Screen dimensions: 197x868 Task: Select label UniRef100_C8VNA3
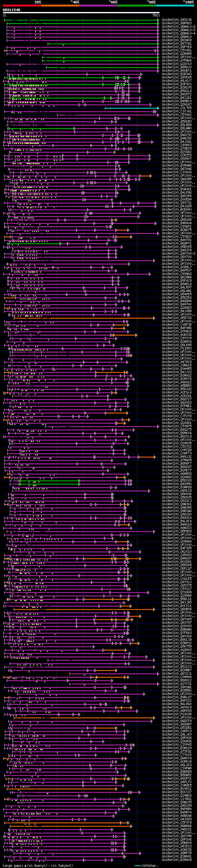(176, 274)
